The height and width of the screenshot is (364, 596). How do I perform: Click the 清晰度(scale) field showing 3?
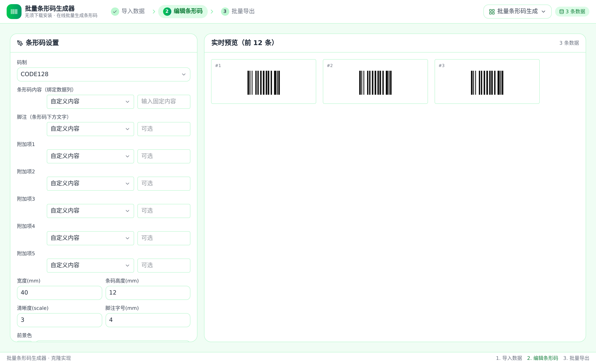tap(60, 320)
